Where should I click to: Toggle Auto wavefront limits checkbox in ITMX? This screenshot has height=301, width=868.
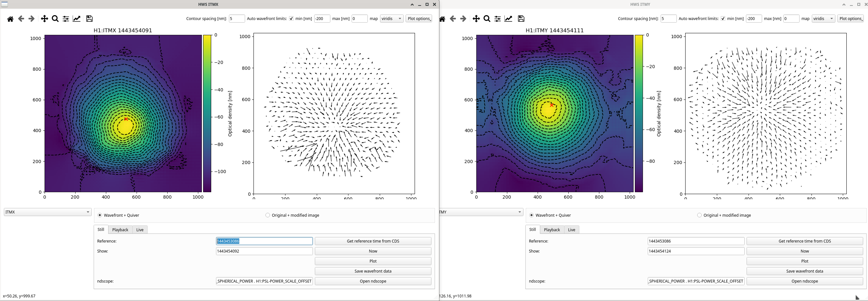pos(291,18)
